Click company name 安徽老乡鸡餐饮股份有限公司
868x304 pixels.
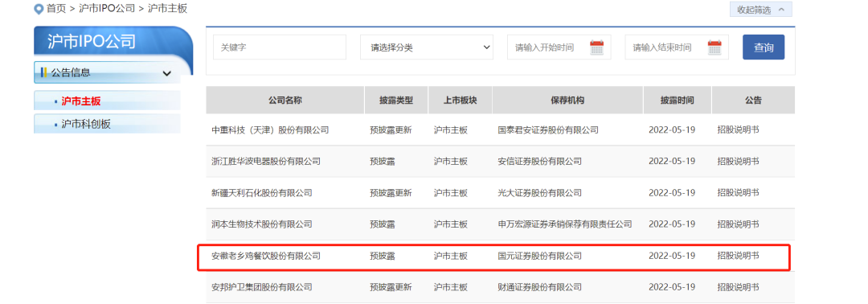coord(266,256)
